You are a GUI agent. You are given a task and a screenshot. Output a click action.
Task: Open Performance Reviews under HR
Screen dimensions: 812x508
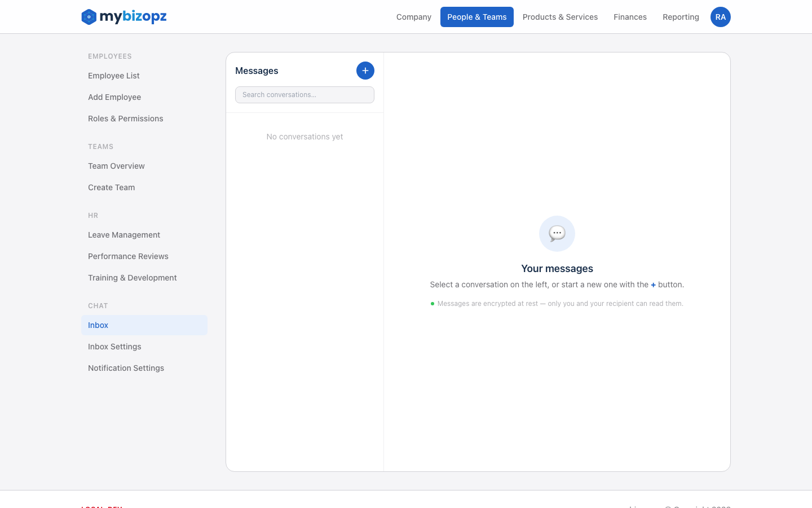(128, 256)
